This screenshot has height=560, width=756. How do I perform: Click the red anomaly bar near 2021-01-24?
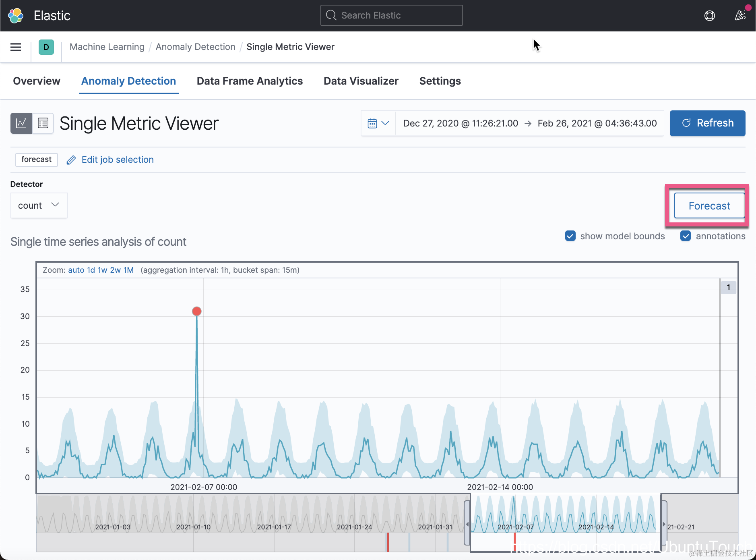pos(388,542)
